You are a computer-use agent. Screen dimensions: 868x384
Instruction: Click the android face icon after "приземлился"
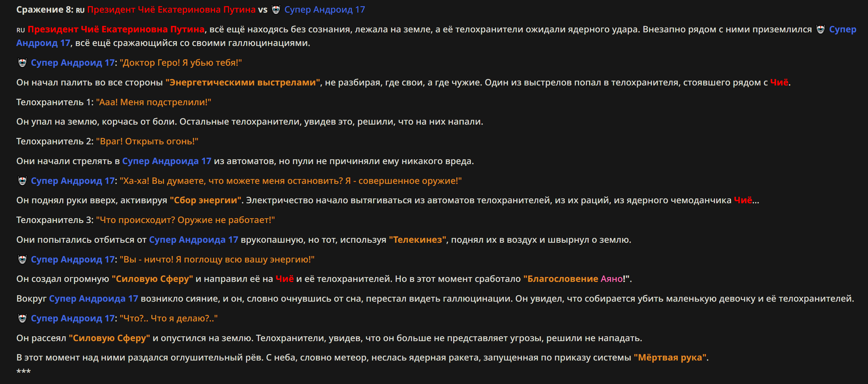click(821, 29)
